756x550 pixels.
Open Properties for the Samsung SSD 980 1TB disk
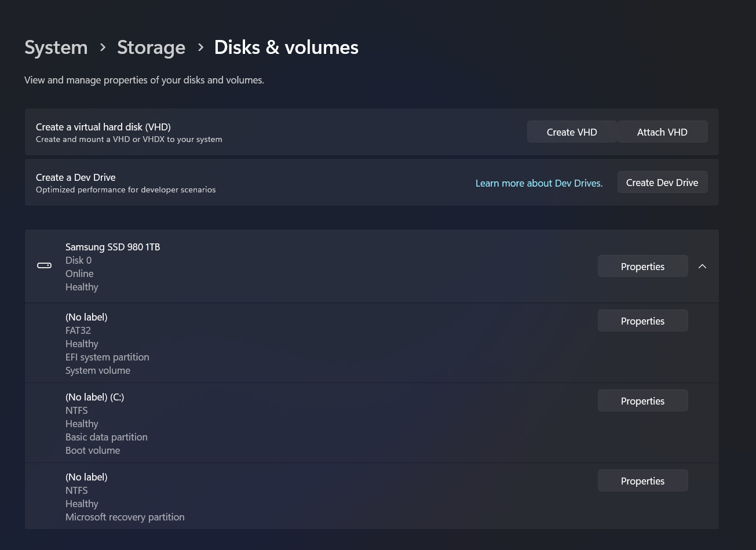click(642, 266)
